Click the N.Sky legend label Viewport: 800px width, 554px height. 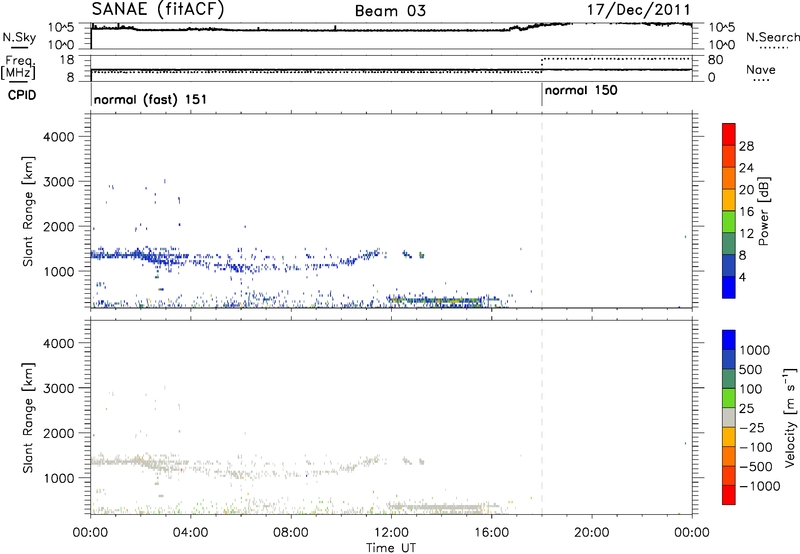[x=19, y=37]
